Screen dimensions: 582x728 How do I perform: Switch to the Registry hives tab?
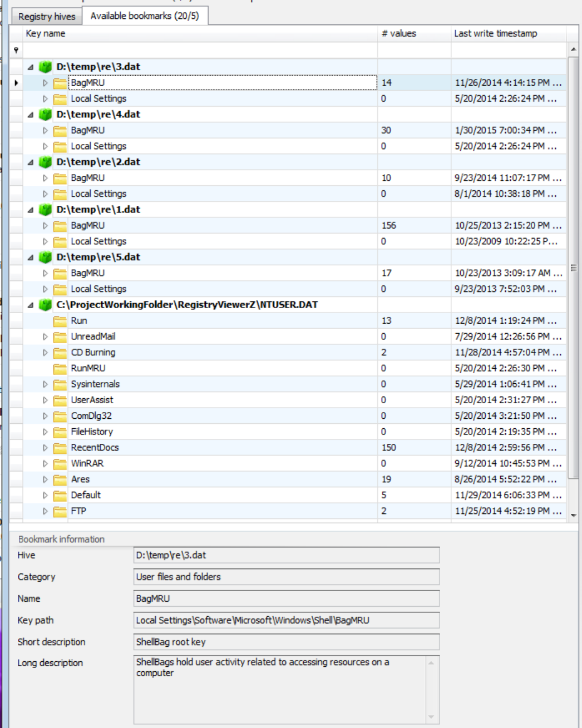tap(47, 16)
